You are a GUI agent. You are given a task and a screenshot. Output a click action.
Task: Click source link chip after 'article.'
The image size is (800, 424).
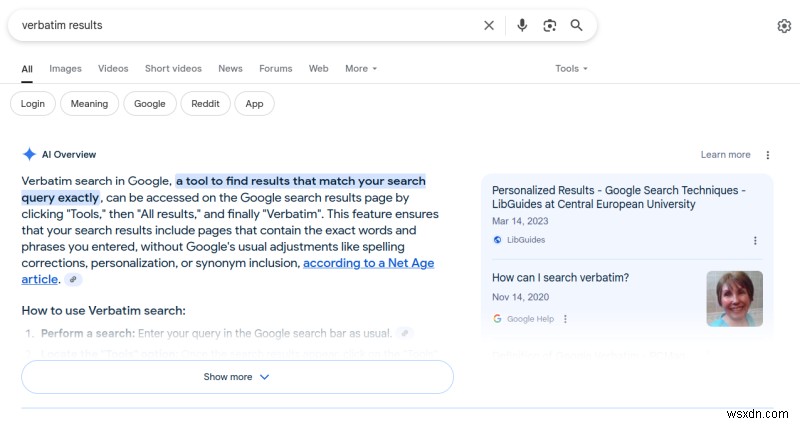pos(73,280)
